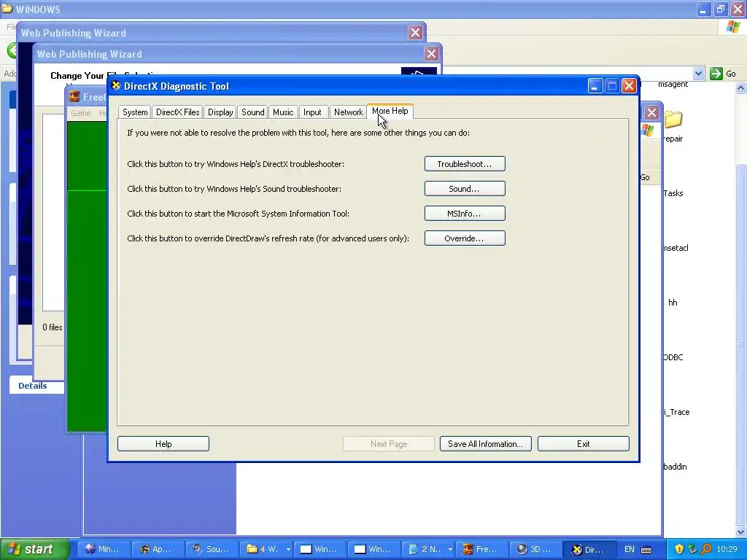
Task: Switch to first Win... taskbar button
Action: tap(319, 549)
